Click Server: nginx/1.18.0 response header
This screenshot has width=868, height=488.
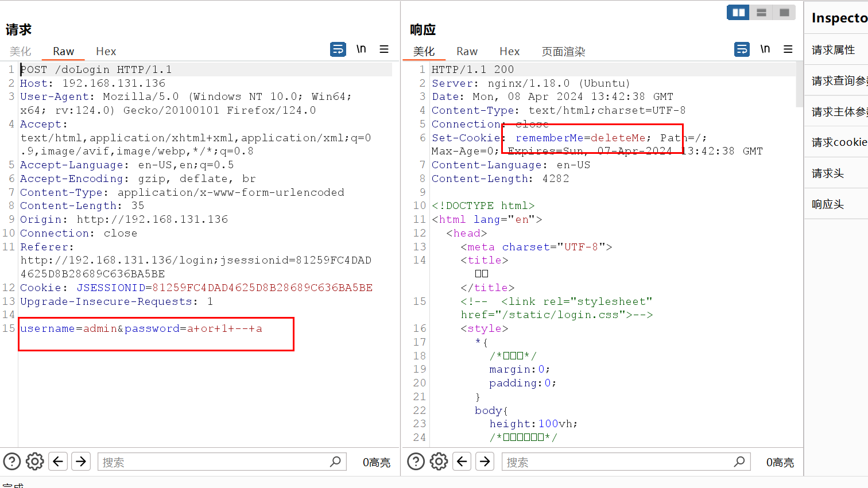[x=531, y=83]
